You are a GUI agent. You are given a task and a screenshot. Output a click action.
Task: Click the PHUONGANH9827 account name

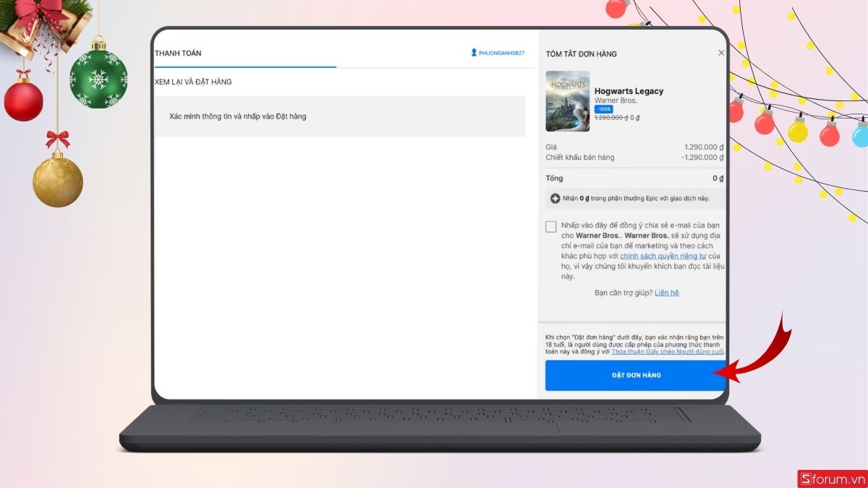[x=501, y=53]
